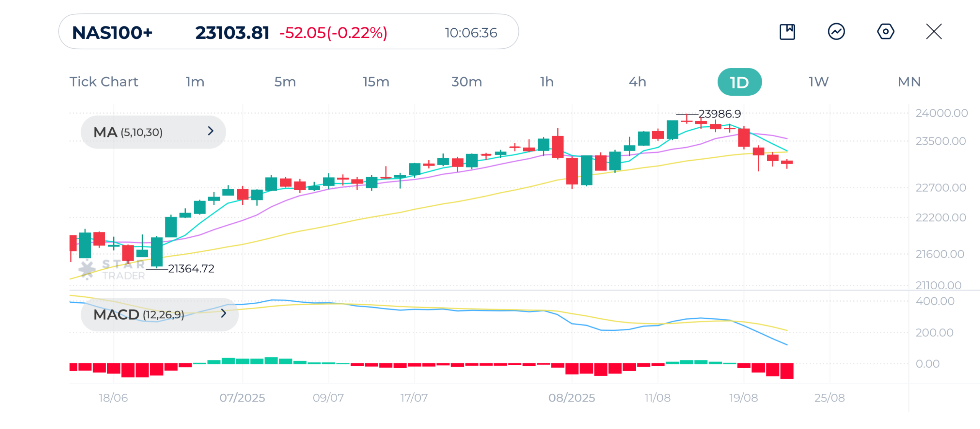Image resolution: width=980 pixels, height=429 pixels.
Task: Expand the MACD (12,26,9) indicator chevron
Action: click(224, 314)
